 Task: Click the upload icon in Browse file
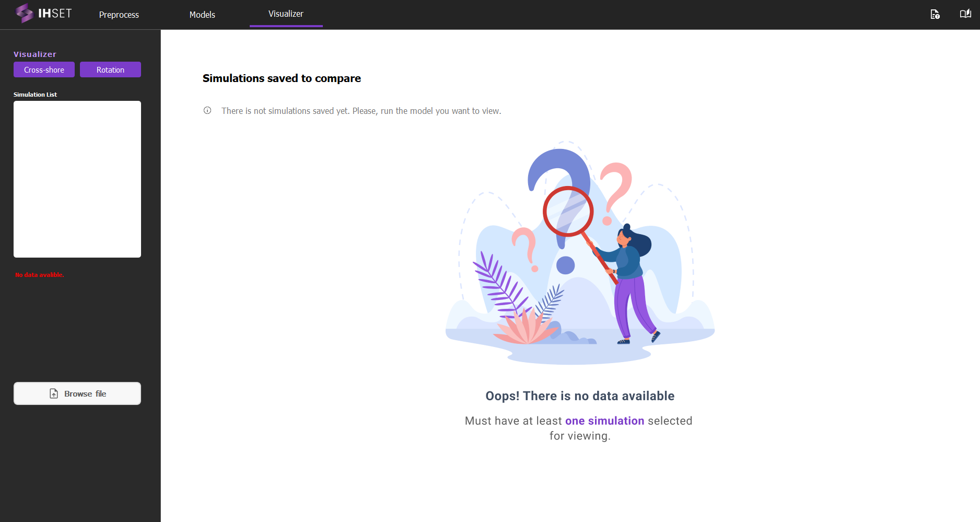(x=54, y=393)
